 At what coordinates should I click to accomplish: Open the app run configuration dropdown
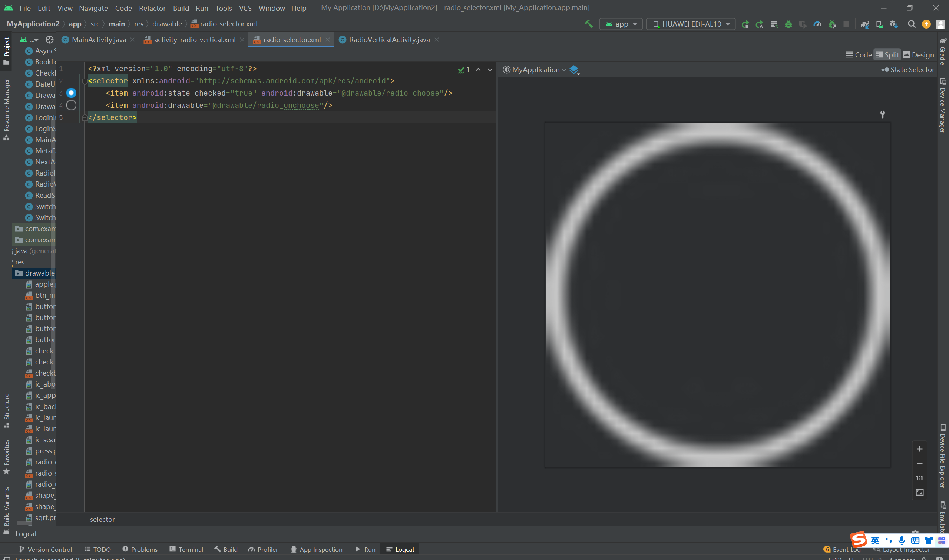[x=621, y=24]
